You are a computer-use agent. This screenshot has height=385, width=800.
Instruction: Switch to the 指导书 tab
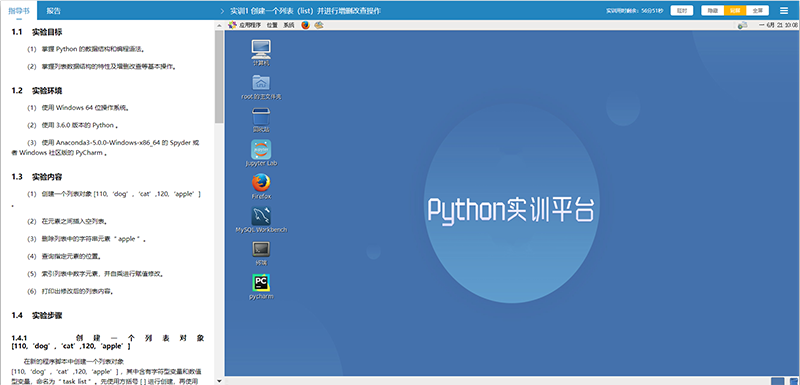tap(19, 10)
